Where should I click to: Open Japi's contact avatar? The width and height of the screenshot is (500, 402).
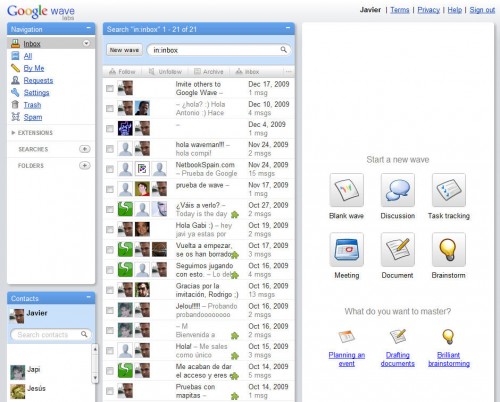click(18, 372)
